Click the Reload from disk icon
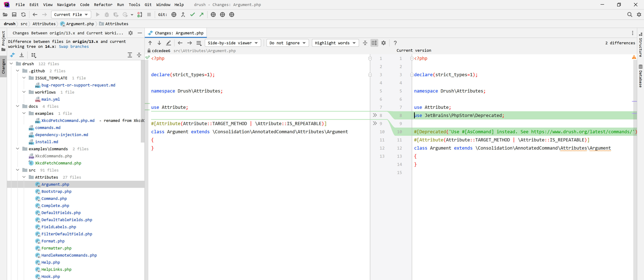Viewport: 644px width, 280px height. pyautogui.click(x=23, y=15)
